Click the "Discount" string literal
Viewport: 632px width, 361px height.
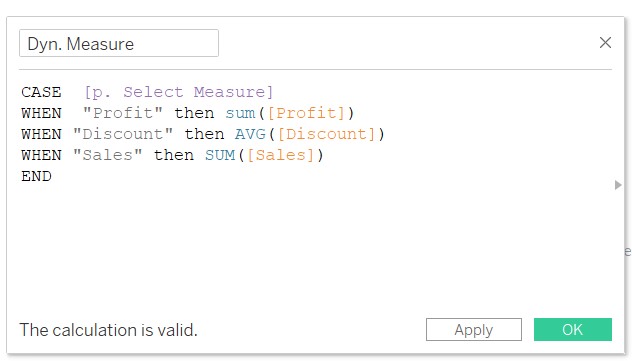tap(123, 134)
